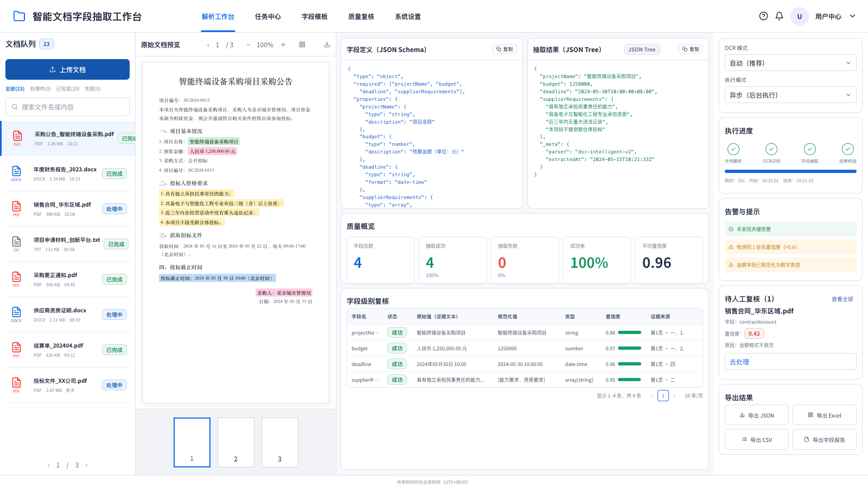
Task: Click the execution progress bar
Action: pos(790,171)
